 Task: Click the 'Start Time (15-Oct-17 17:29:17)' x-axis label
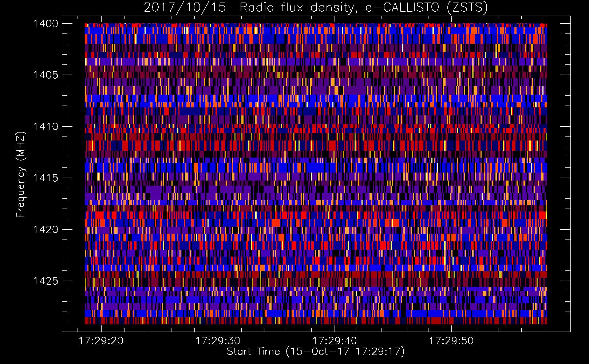[x=316, y=351]
